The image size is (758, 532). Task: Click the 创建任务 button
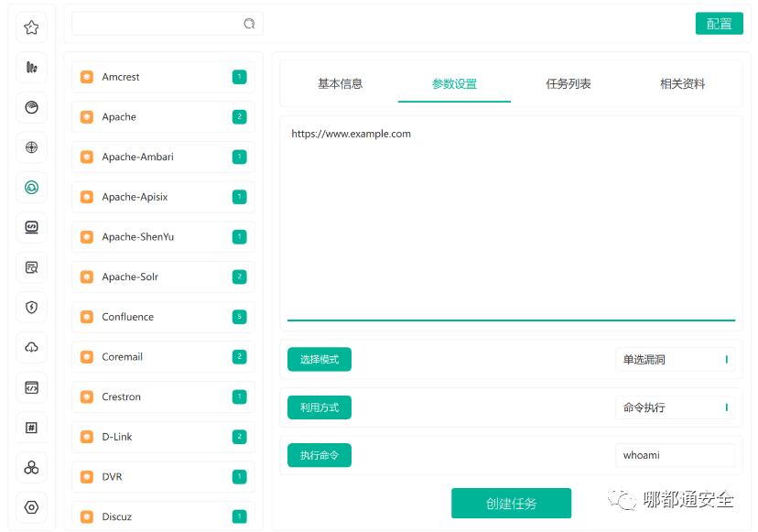(512, 504)
